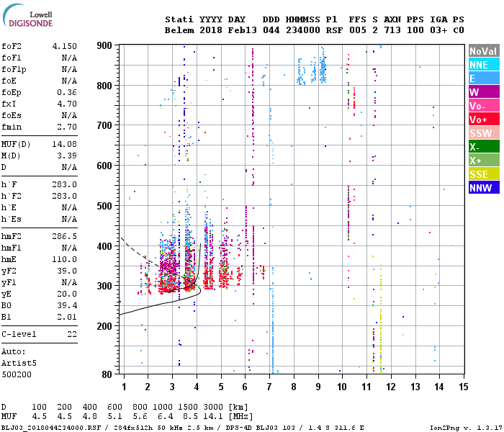
Task: Click the 500200 text under Artist5
Action: [x=17, y=374]
